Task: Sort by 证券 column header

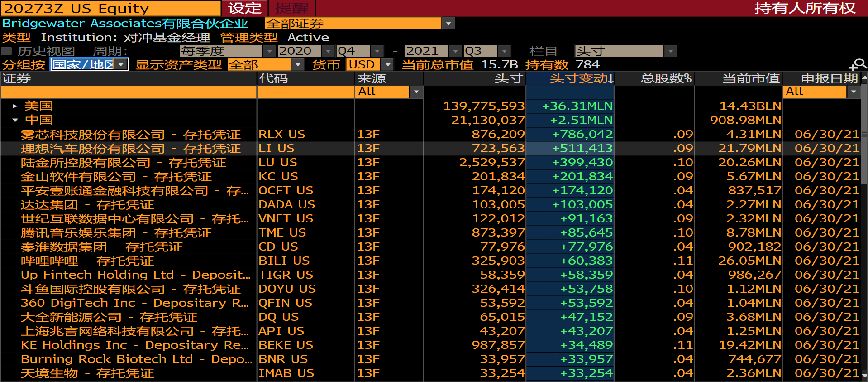Action: tap(129, 78)
